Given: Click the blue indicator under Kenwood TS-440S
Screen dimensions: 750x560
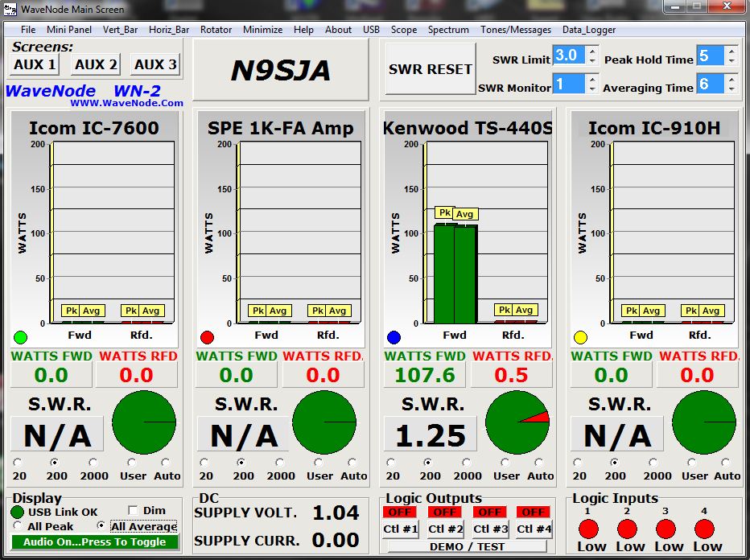Looking at the screenshot, I should 394,337.
